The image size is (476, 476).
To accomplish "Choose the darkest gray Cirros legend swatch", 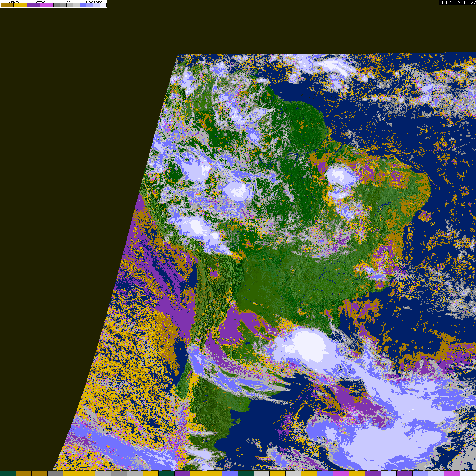I will click(x=57, y=5).
